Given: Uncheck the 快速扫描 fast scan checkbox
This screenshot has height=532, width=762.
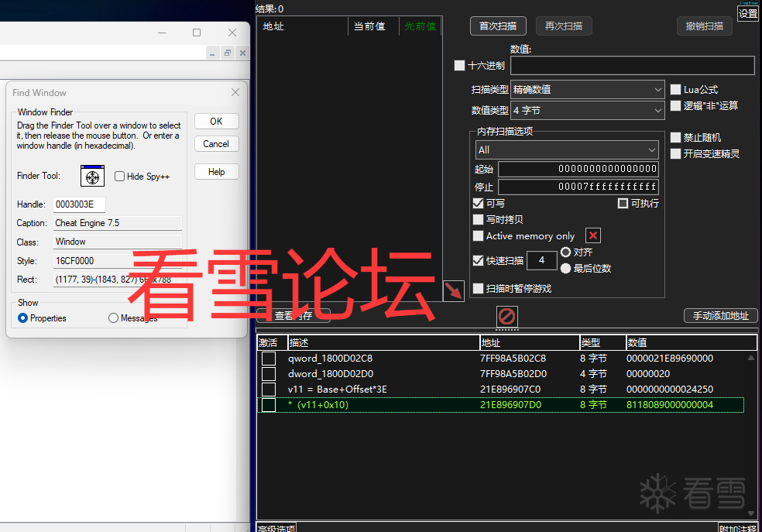Looking at the screenshot, I should tap(479, 260).
